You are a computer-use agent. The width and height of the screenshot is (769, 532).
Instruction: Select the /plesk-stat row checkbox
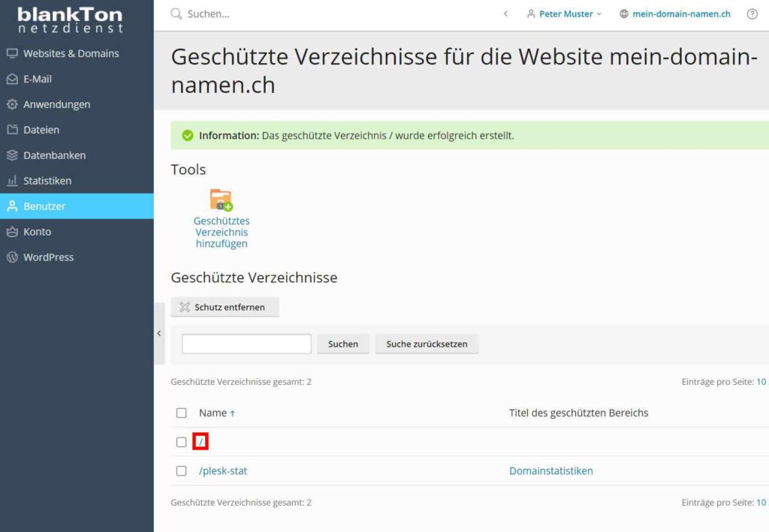pyautogui.click(x=181, y=471)
